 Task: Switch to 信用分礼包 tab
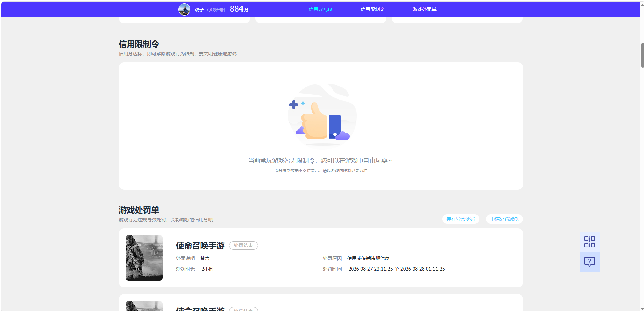[x=320, y=9]
